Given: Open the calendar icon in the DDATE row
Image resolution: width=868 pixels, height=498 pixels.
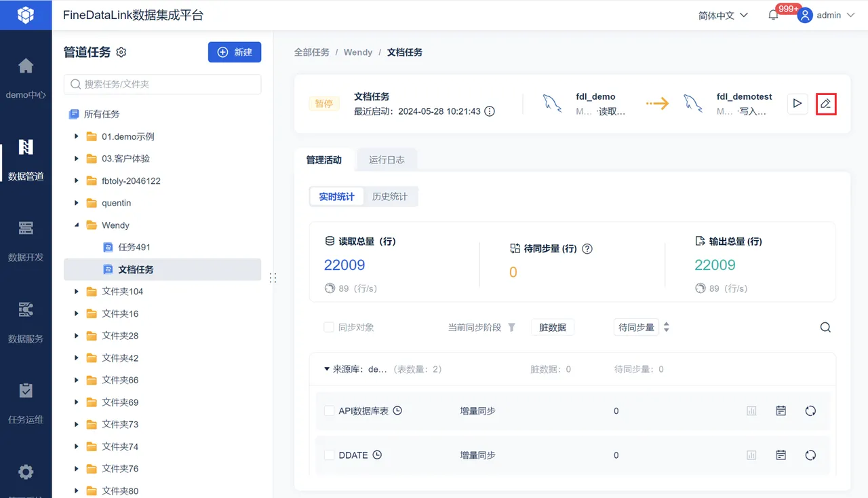Looking at the screenshot, I should click(781, 455).
